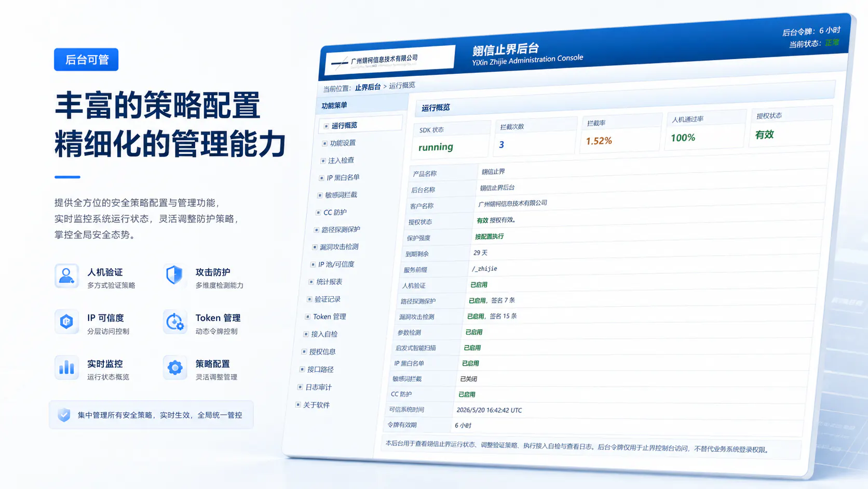
Task: Click the 客户名称 value 广州翎柯信息技术有限公司
Action: coord(512,204)
